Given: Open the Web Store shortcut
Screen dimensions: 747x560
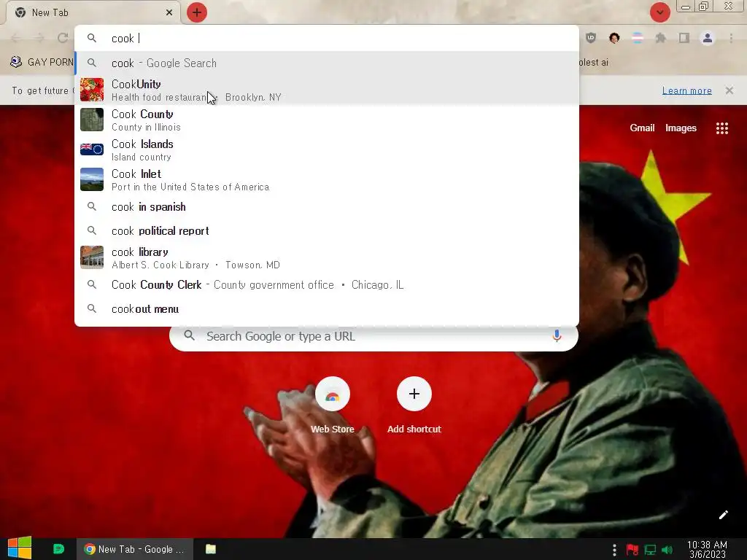Looking at the screenshot, I should [333, 405].
